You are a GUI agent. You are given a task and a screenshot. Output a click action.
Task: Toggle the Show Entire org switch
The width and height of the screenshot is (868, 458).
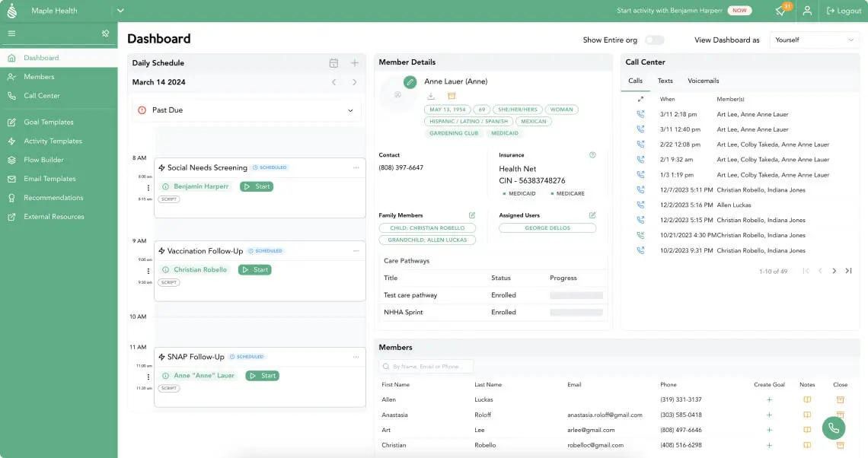654,40
